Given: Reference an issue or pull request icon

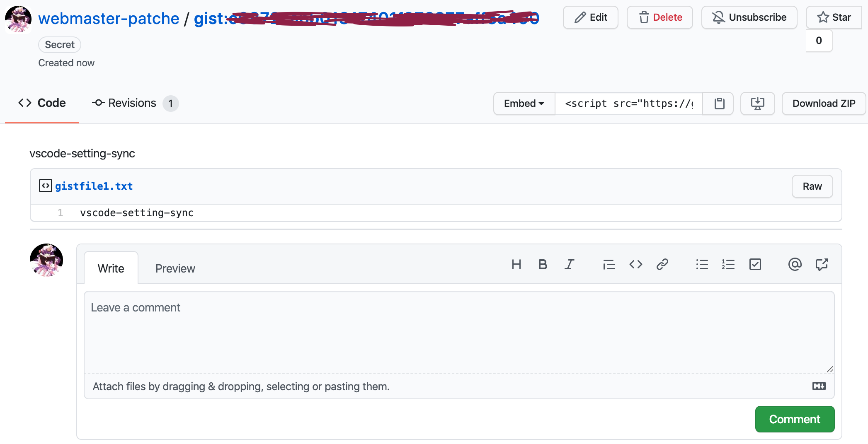Looking at the screenshot, I should click(821, 264).
